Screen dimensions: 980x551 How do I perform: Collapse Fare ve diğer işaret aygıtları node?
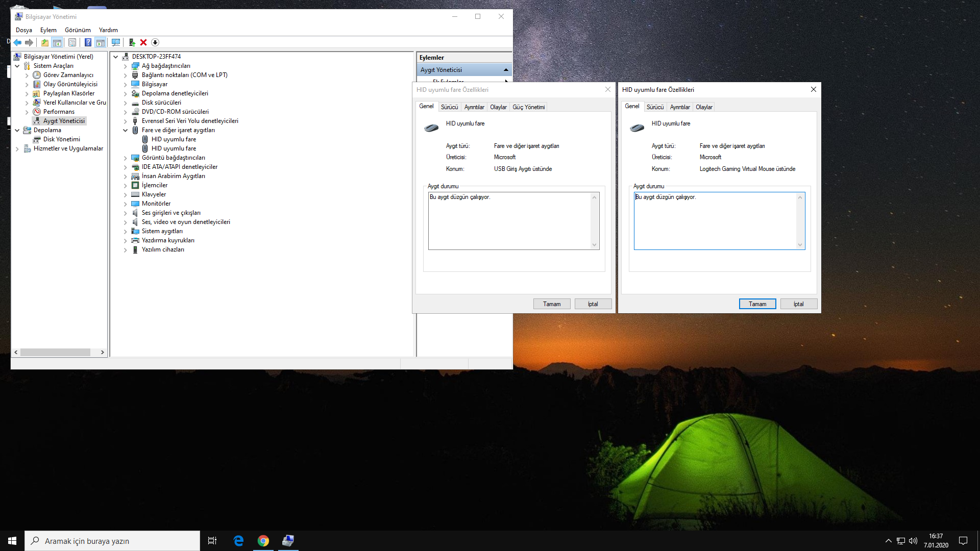tap(125, 130)
